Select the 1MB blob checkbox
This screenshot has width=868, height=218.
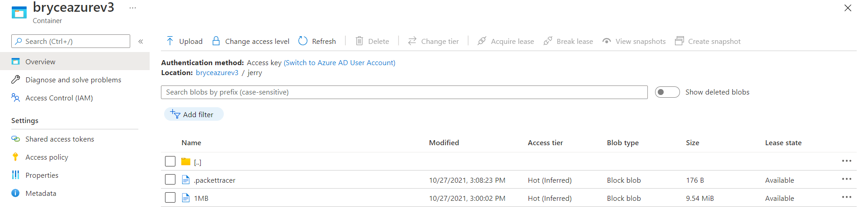pos(170,198)
